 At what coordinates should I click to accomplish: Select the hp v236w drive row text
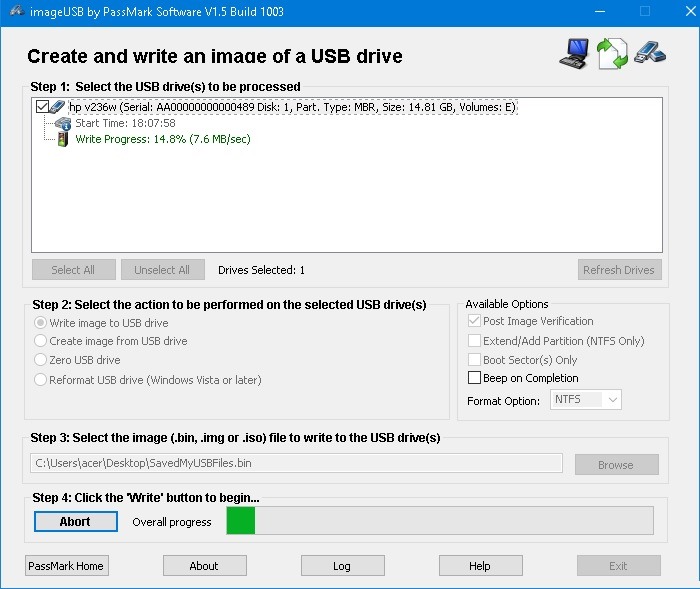[x=292, y=107]
